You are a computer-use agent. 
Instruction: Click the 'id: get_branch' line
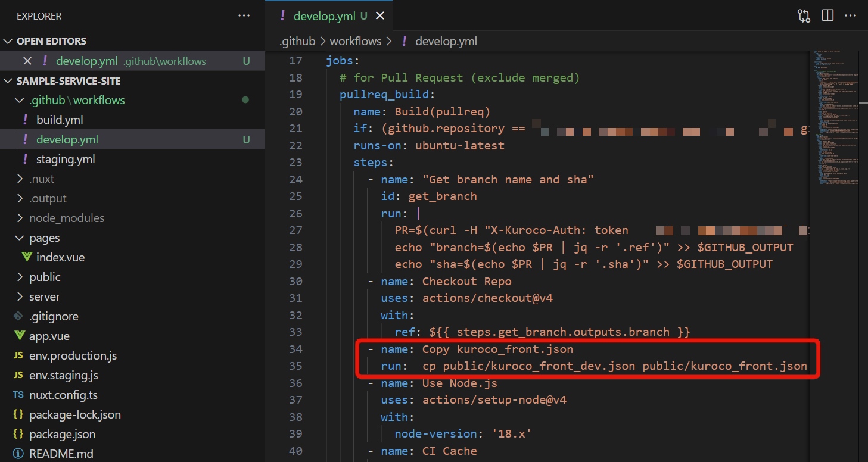coord(429,196)
